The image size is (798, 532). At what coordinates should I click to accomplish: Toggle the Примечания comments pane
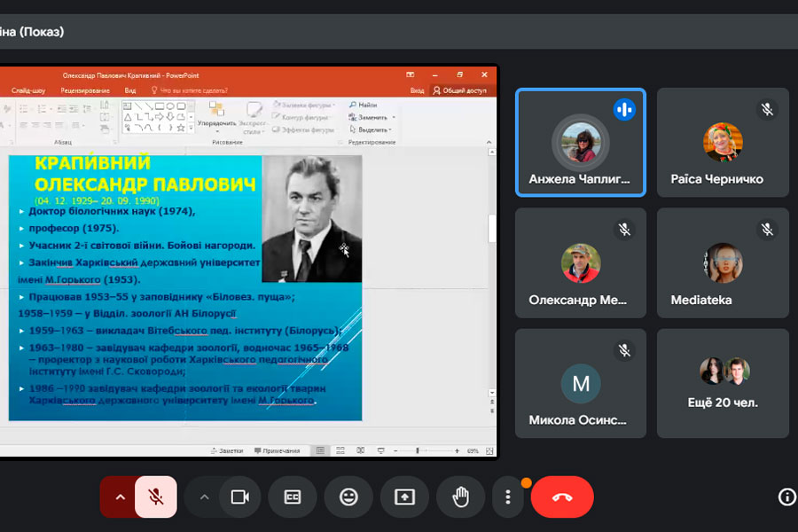(x=277, y=451)
